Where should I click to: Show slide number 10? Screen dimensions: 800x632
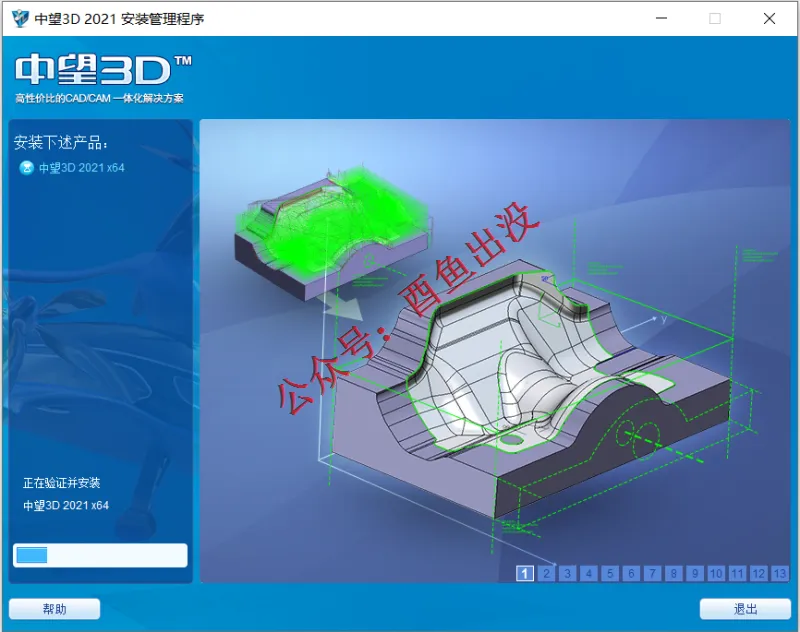[716, 573]
